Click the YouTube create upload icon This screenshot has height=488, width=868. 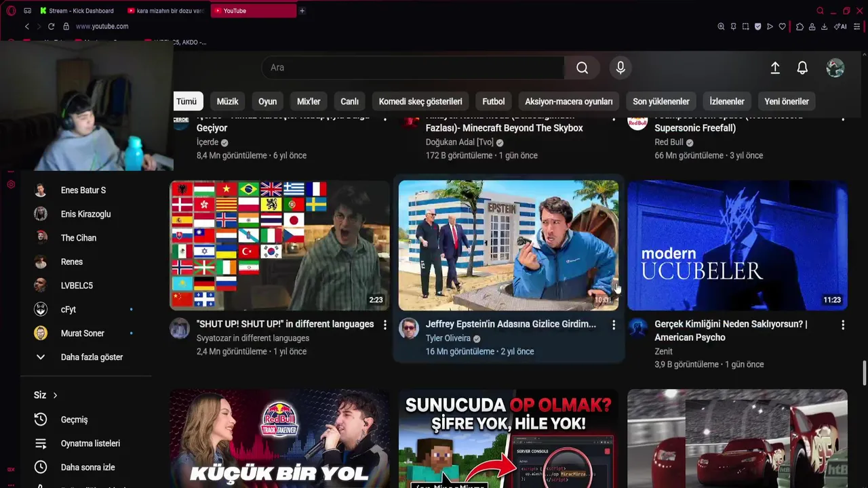[x=775, y=68]
